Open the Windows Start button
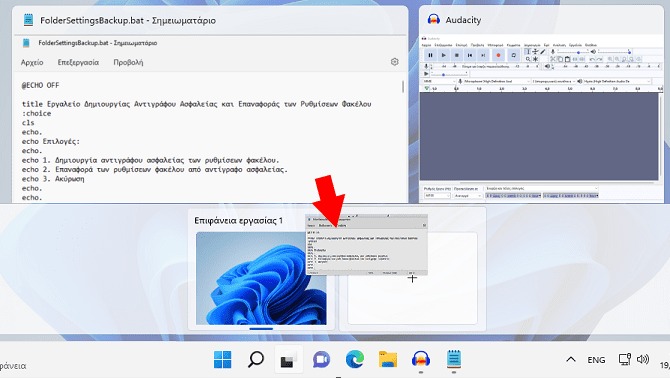The image size is (670, 378). (x=223, y=359)
